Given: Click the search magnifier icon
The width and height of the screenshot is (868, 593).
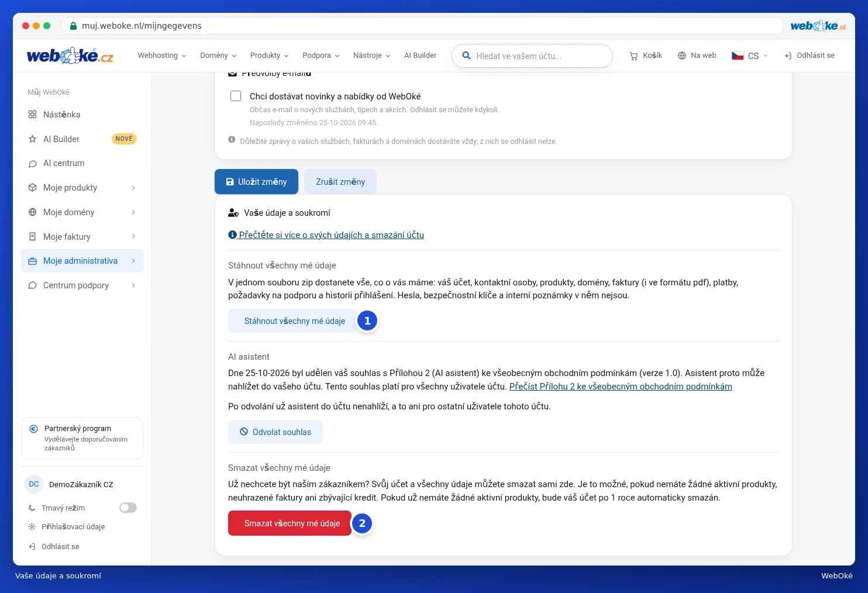Looking at the screenshot, I should [466, 56].
